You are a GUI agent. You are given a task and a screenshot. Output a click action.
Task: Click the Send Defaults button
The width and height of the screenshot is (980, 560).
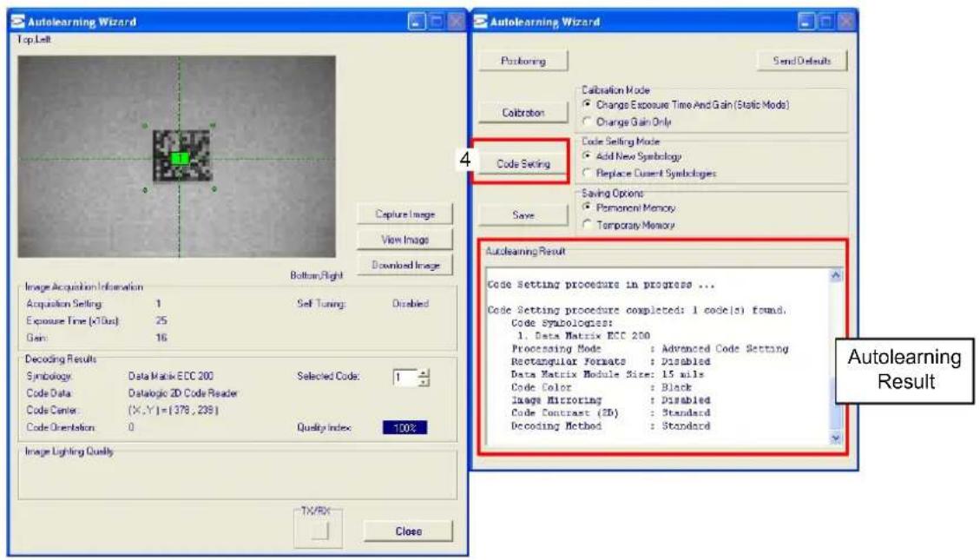802,61
